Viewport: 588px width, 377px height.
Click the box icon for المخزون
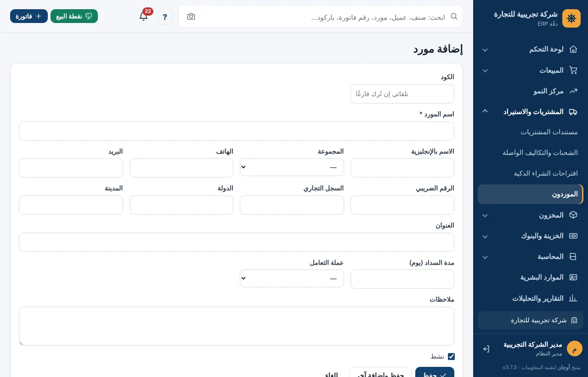[x=573, y=215]
